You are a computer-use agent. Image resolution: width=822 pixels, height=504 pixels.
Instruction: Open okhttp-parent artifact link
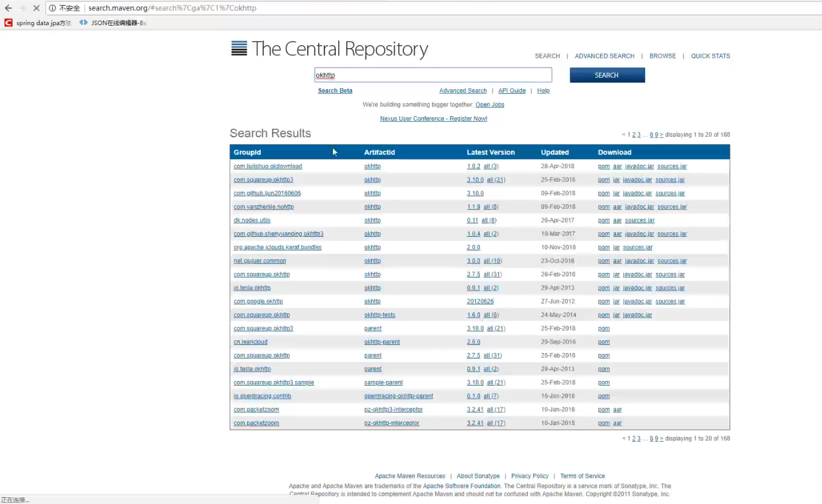click(382, 342)
